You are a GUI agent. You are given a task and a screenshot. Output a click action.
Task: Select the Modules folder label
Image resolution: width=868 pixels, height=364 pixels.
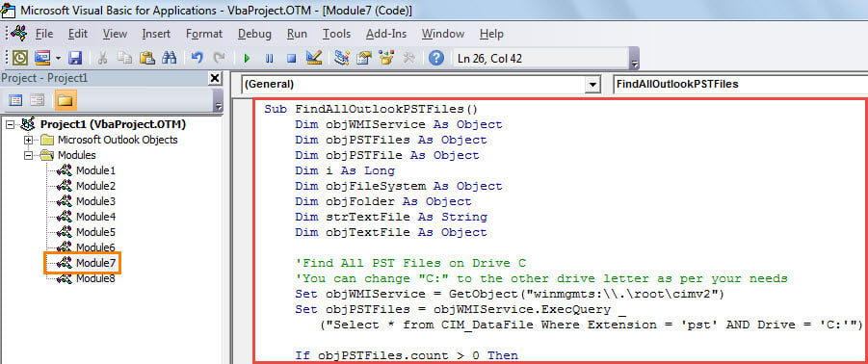[77, 155]
